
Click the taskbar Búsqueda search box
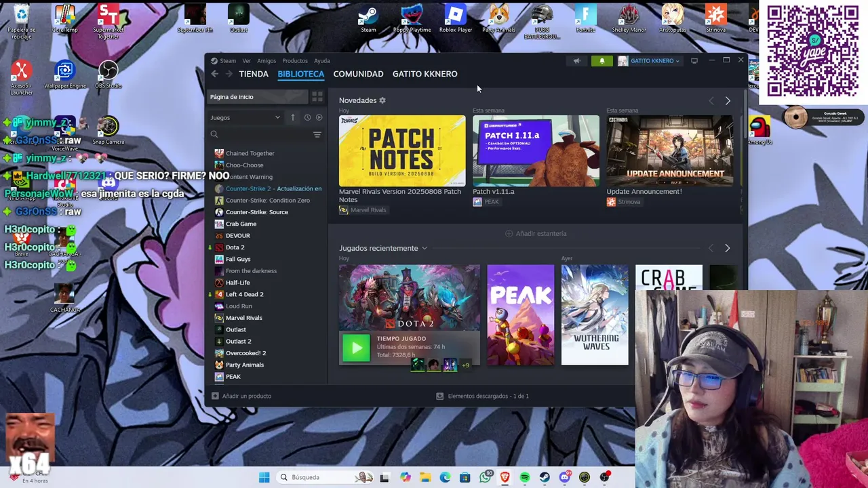pos(326,477)
